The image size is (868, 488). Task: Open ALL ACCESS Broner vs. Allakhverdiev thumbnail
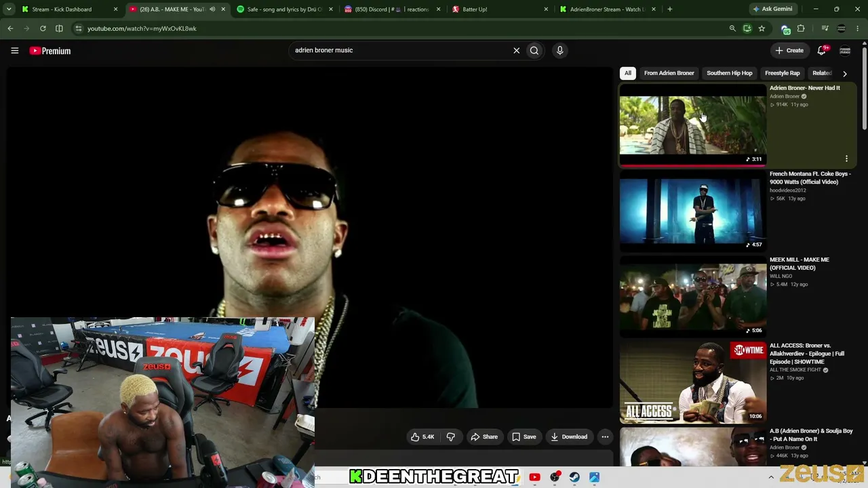[692, 383]
